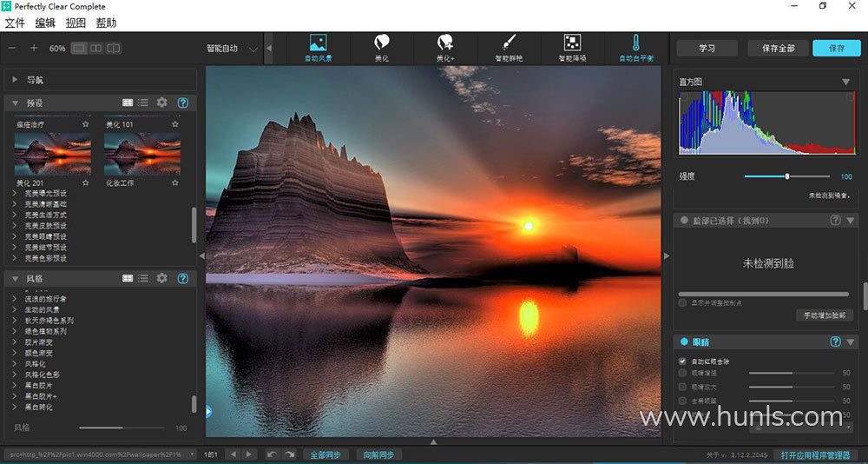The height and width of the screenshot is (464, 868).
Task: Click the zoom in plus icon
Action: click(x=34, y=49)
